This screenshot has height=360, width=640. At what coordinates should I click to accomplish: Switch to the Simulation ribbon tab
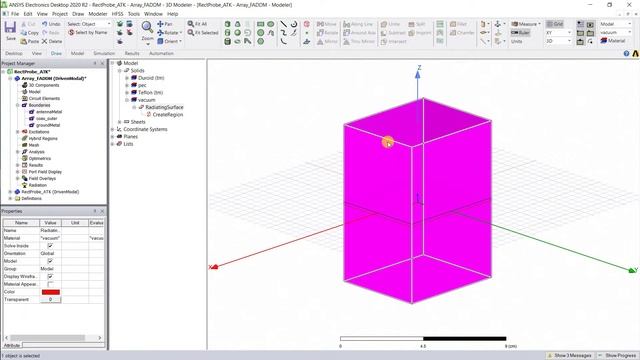pyautogui.click(x=104, y=53)
